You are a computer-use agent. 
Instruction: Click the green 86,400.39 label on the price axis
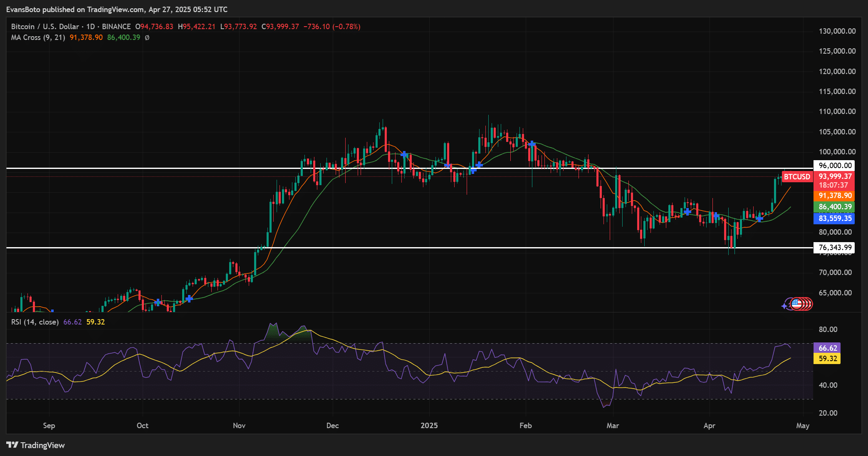(834, 207)
